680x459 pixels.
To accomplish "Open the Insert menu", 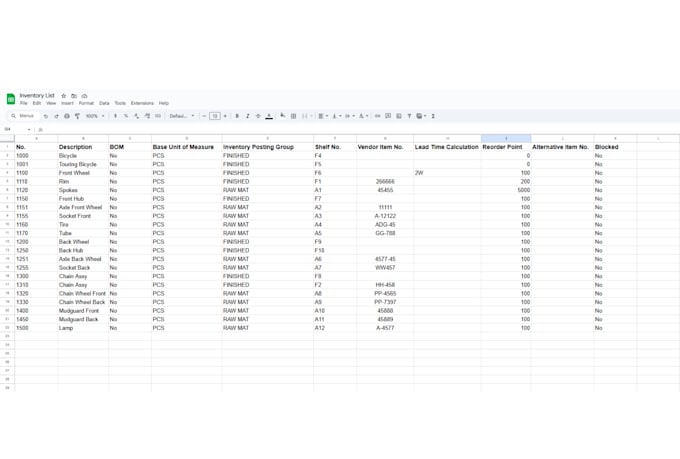I will click(x=67, y=103).
